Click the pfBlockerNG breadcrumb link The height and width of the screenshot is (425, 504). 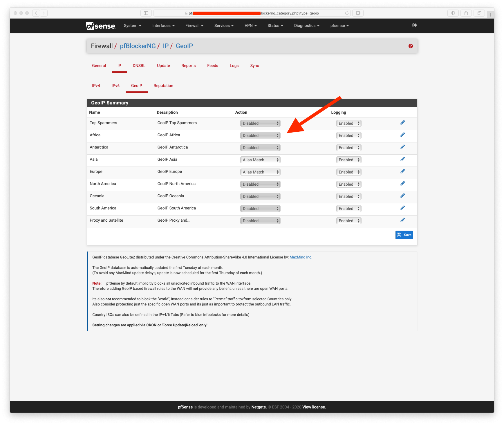(138, 46)
